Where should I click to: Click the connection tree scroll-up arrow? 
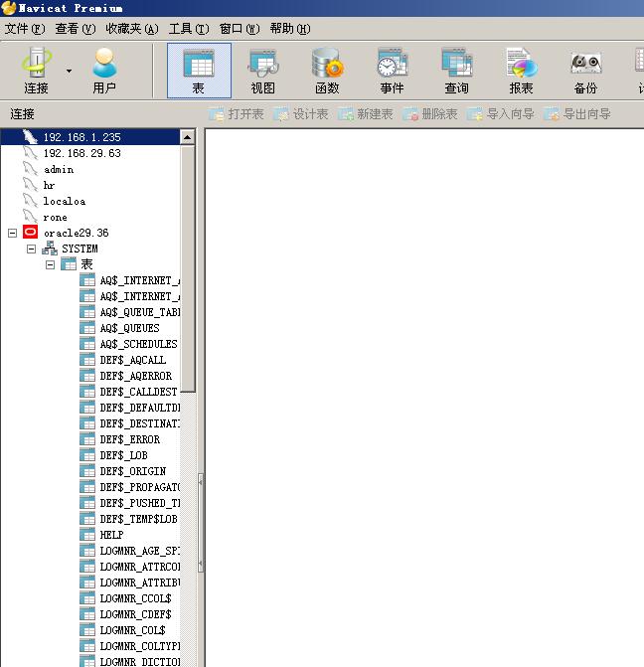point(188,137)
